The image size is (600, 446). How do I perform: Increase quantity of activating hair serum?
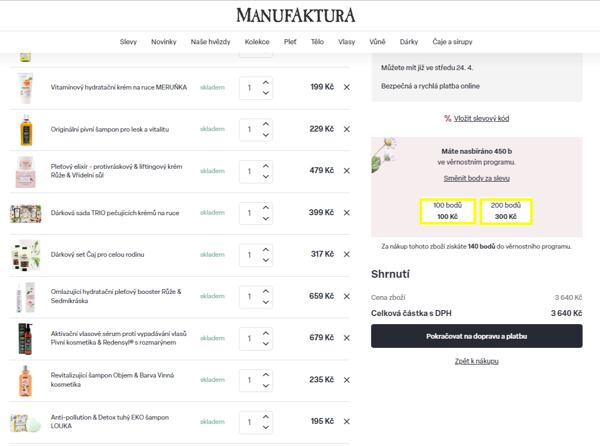(x=266, y=333)
